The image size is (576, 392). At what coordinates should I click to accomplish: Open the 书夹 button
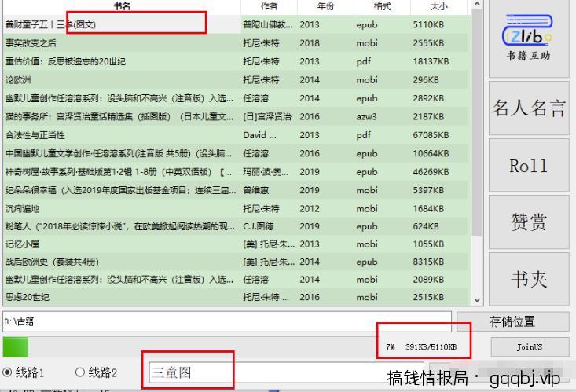point(529,279)
